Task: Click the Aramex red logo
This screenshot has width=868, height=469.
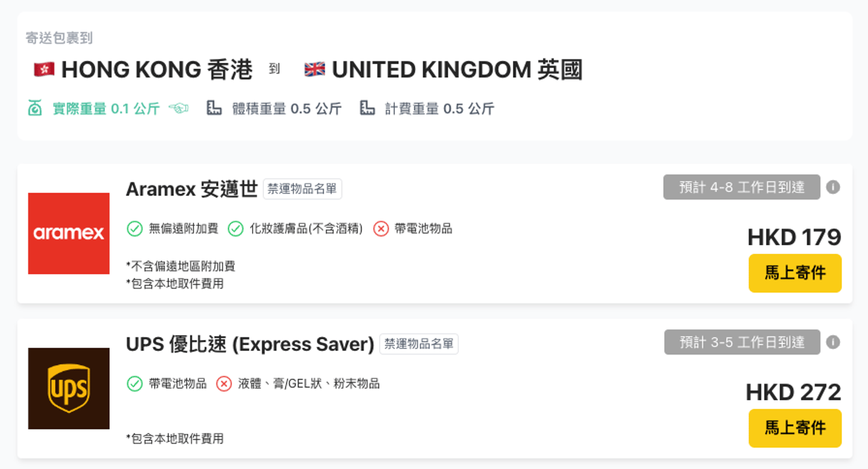Action: [x=69, y=233]
